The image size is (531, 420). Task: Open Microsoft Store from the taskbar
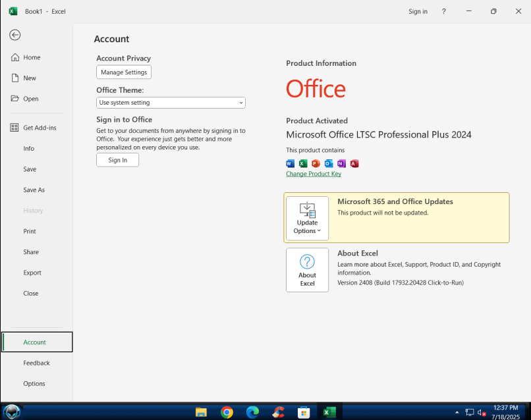coord(304,412)
